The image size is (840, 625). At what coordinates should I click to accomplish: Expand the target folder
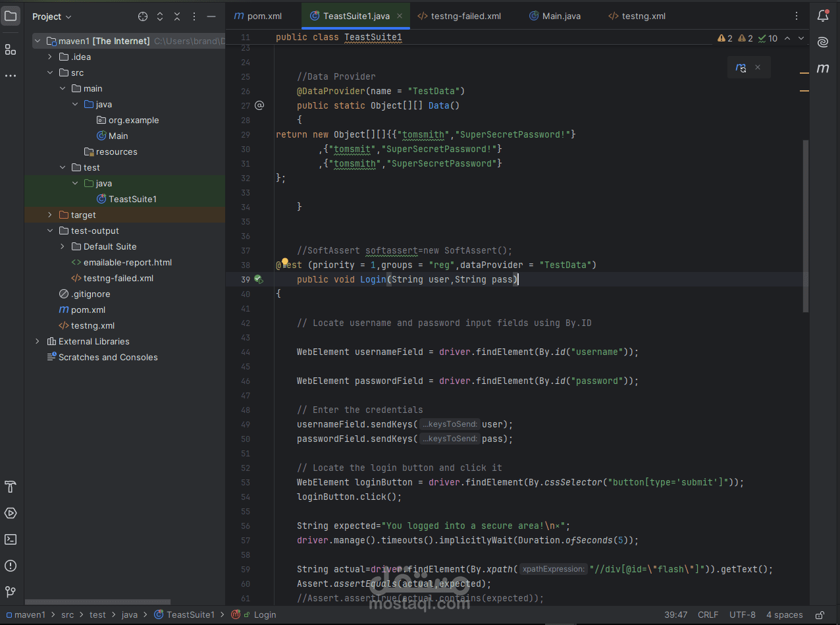point(50,215)
